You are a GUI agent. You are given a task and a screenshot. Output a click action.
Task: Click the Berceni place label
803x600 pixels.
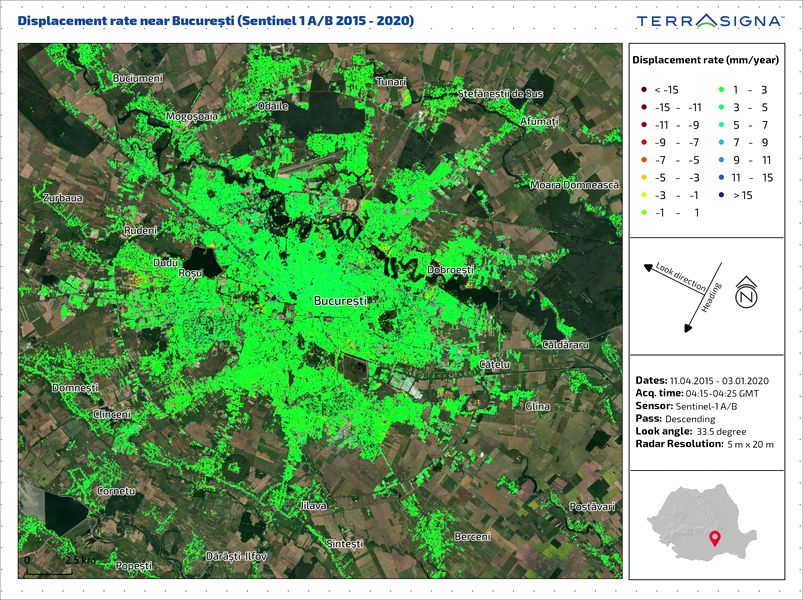pos(473,537)
